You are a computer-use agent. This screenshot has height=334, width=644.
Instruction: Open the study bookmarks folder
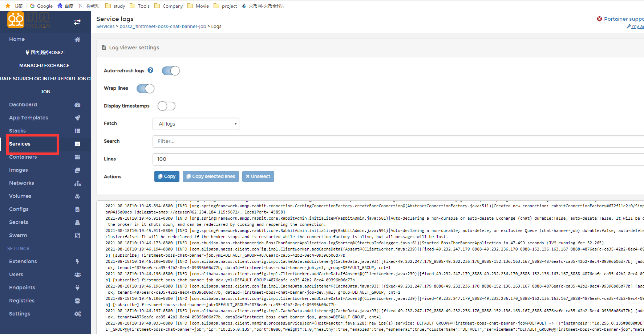[115, 6]
